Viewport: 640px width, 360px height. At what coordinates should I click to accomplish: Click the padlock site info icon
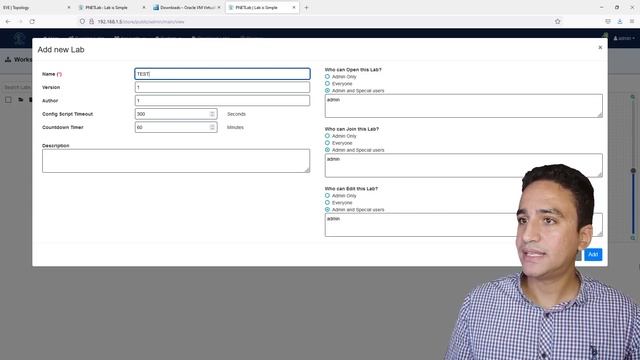click(91, 22)
